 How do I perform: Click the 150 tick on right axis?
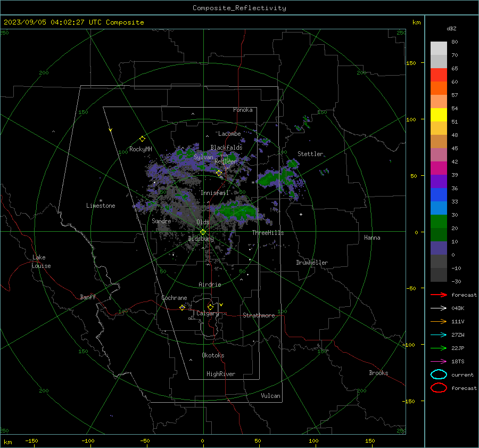click(411, 63)
